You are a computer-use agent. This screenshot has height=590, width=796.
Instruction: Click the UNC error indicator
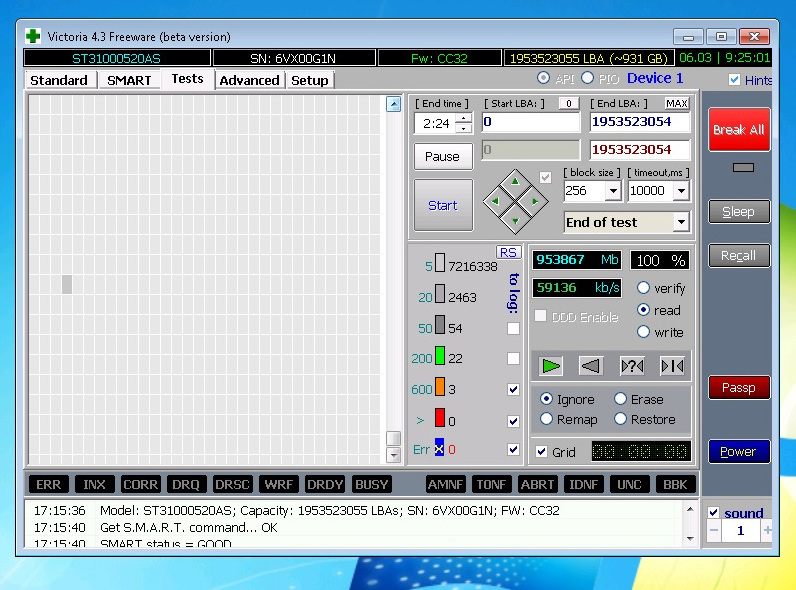click(x=629, y=484)
